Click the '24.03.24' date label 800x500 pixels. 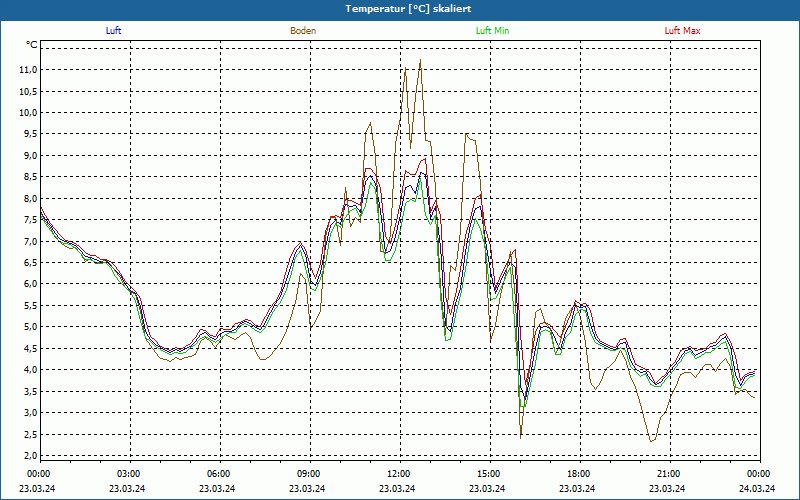[757, 488]
